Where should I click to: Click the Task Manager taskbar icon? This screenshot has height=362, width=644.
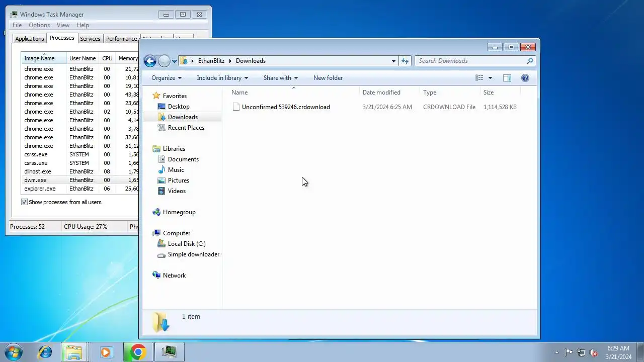[169, 352]
